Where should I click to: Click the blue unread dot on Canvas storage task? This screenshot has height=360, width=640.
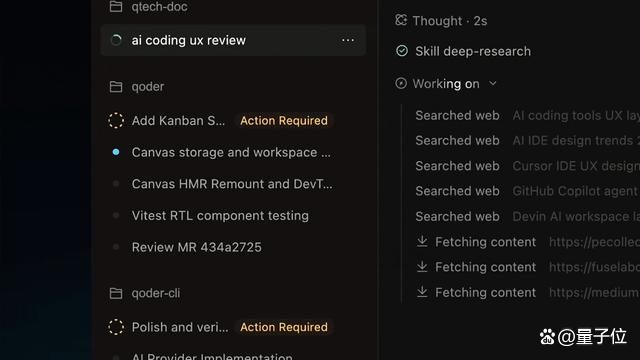[116, 152]
